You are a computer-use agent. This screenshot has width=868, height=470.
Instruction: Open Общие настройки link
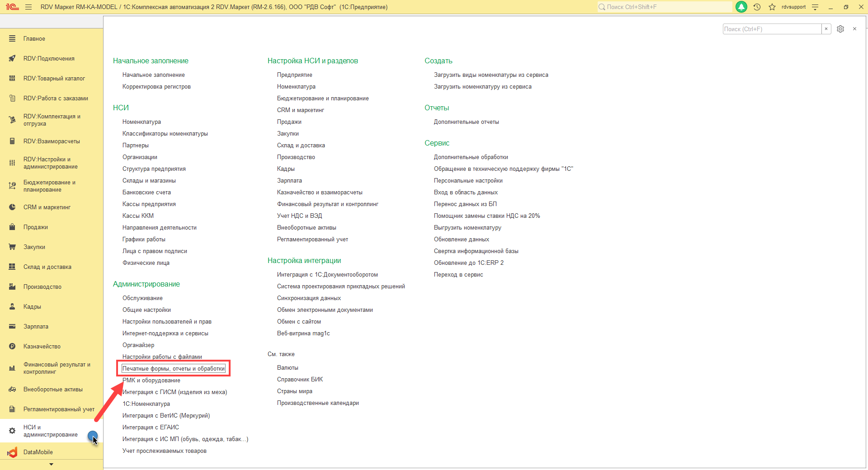146,310
